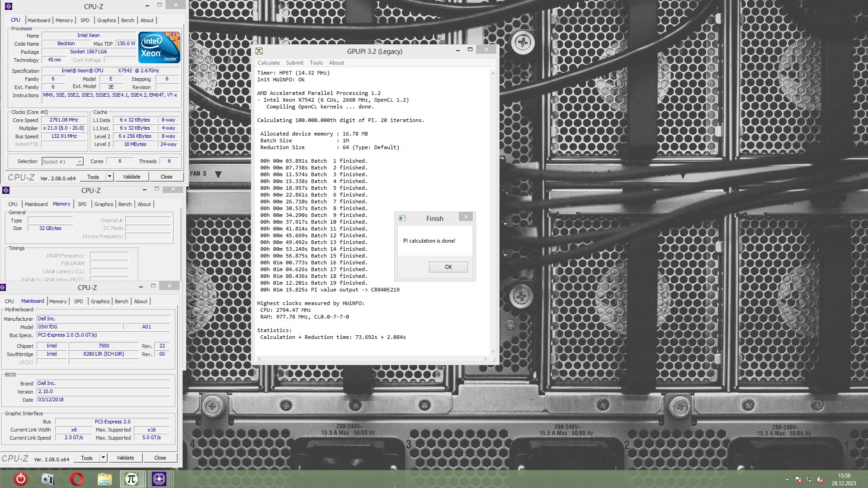868x488 pixels.
Task: Open Graphics tab in top CPU-Z
Action: click(x=107, y=20)
